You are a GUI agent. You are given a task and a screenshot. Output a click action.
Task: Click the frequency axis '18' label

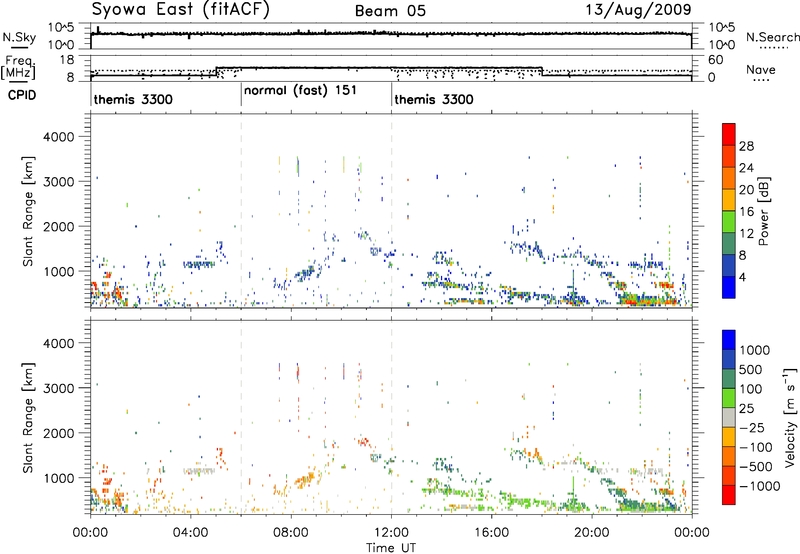coord(67,59)
